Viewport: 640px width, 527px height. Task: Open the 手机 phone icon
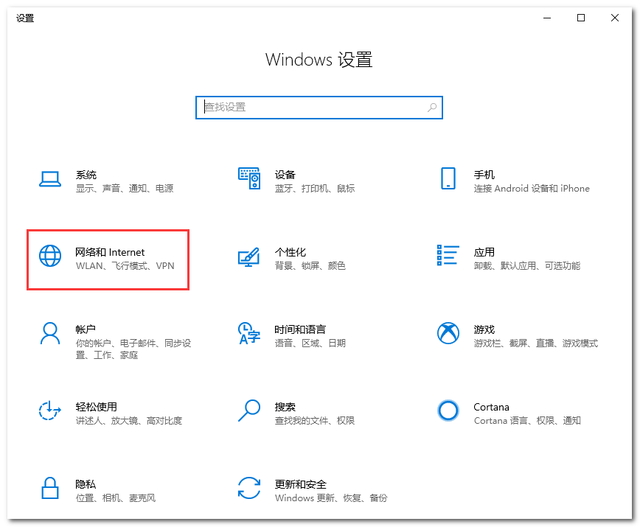pyautogui.click(x=448, y=178)
